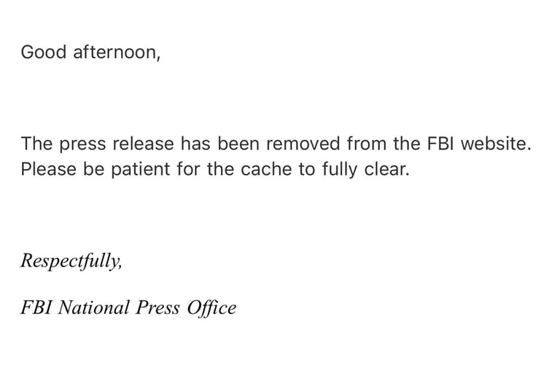The height and width of the screenshot is (392, 560).
Task: Click the capitalized "Press" in the signature
Action: (158, 307)
